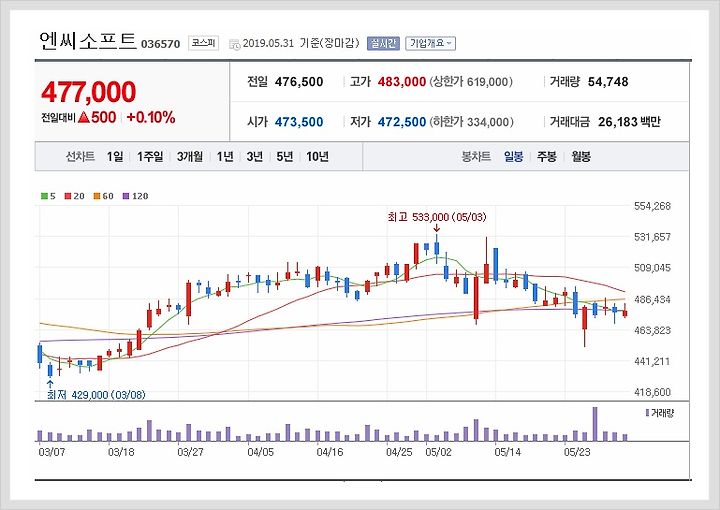The image size is (720, 510).
Task: Click the 441,211 price axis label
Action: (x=652, y=361)
